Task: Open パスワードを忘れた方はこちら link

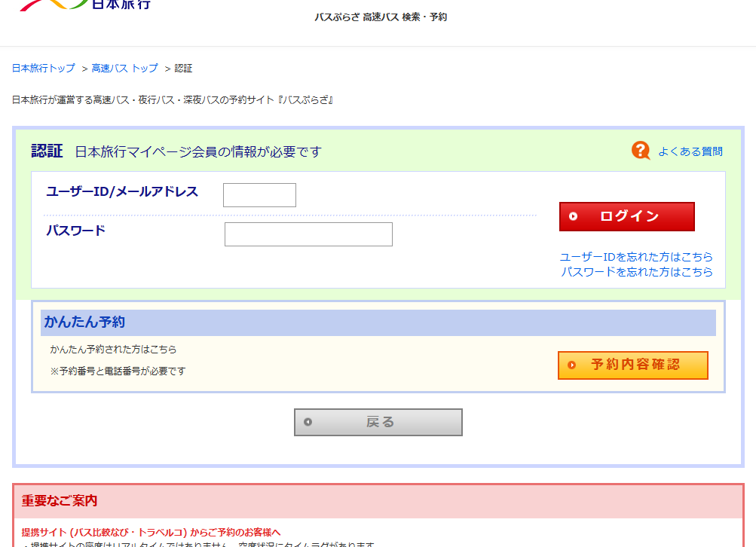Action: [x=636, y=272]
